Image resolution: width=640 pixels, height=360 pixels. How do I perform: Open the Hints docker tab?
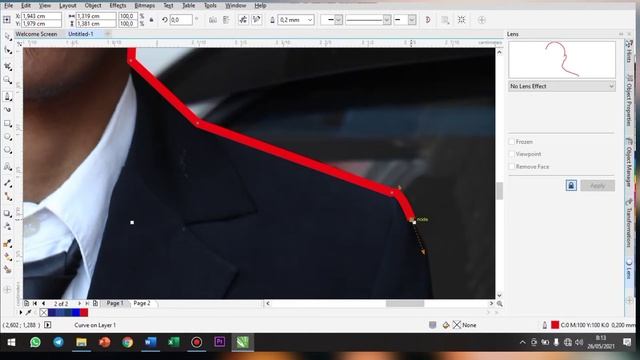click(x=629, y=52)
